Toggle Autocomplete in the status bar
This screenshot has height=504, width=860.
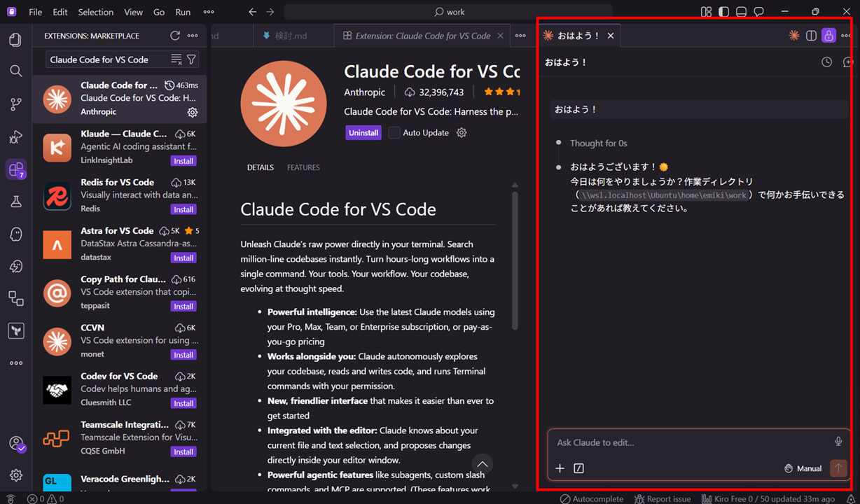pyautogui.click(x=591, y=499)
